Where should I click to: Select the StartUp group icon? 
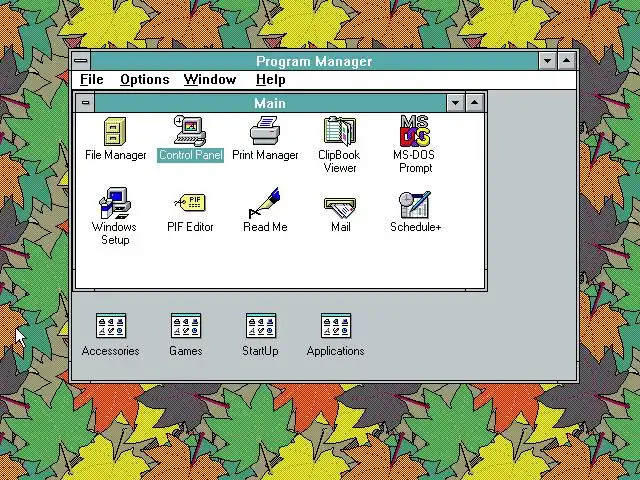(261, 326)
